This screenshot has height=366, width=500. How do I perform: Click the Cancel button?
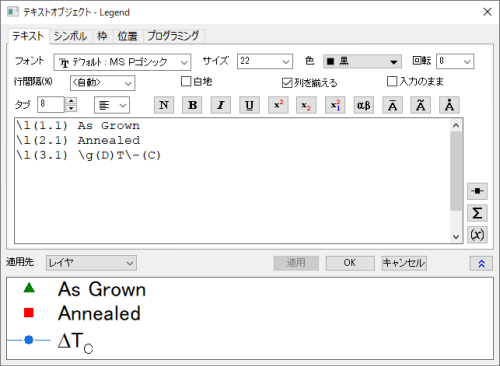pos(404,263)
